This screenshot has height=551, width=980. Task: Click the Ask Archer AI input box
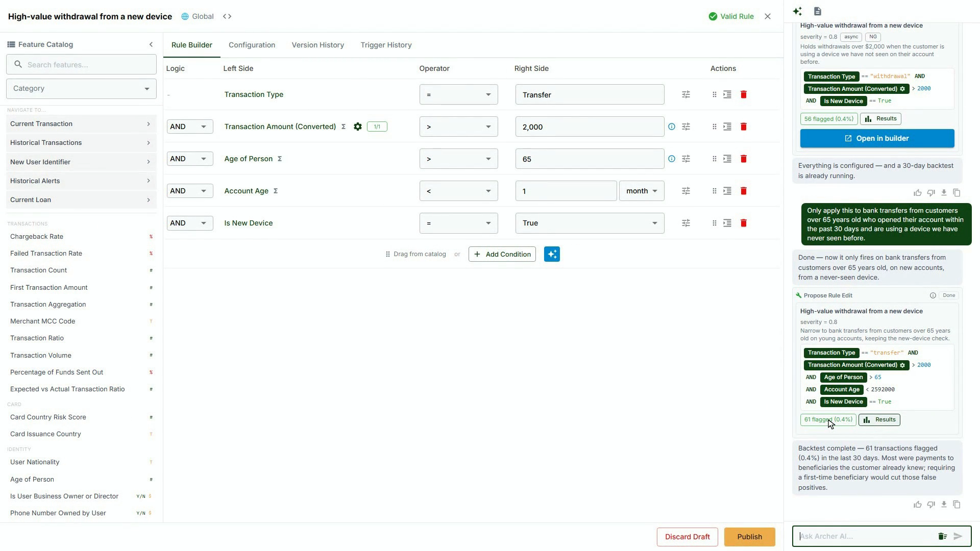click(865, 536)
